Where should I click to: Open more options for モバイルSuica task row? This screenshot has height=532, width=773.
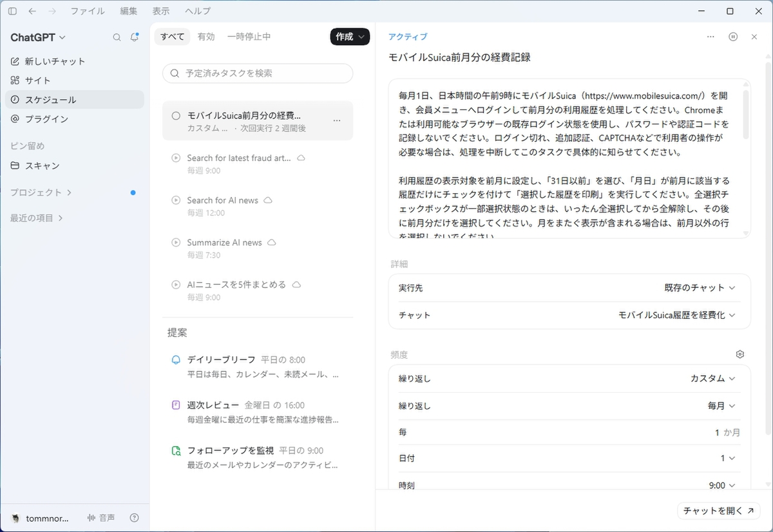tap(337, 120)
